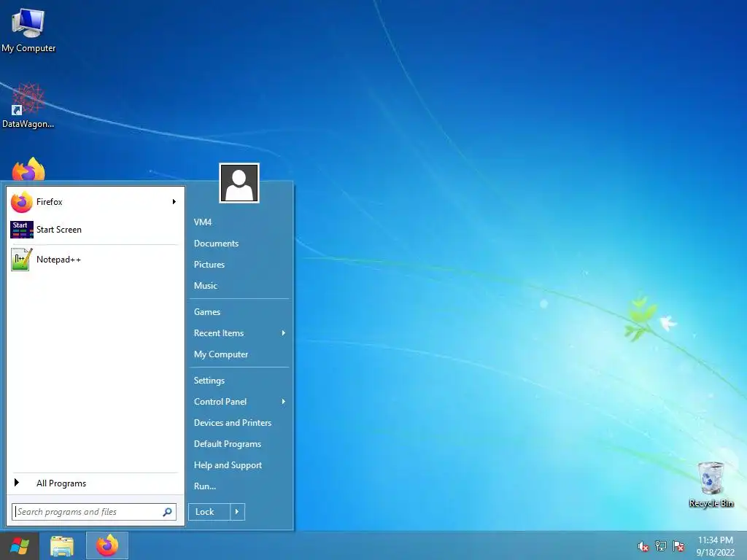Launch Notepad++ from the start menu
This screenshot has height=560, width=747.
pyautogui.click(x=94, y=260)
